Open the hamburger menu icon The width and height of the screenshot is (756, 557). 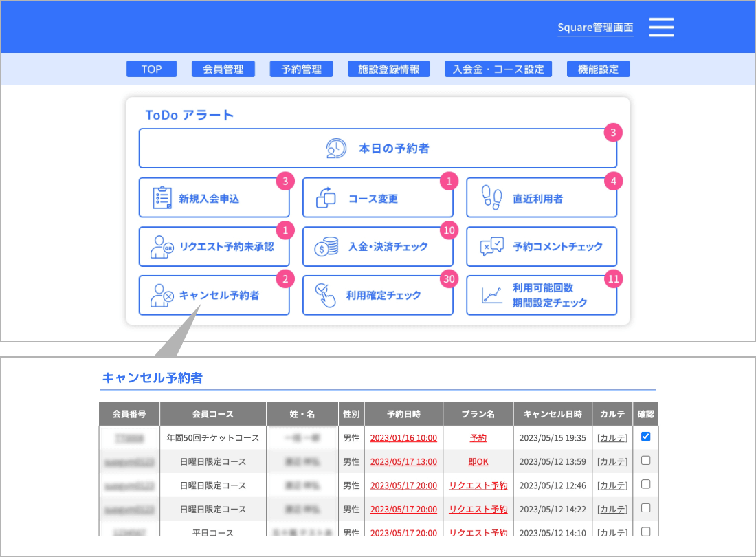tap(661, 27)
